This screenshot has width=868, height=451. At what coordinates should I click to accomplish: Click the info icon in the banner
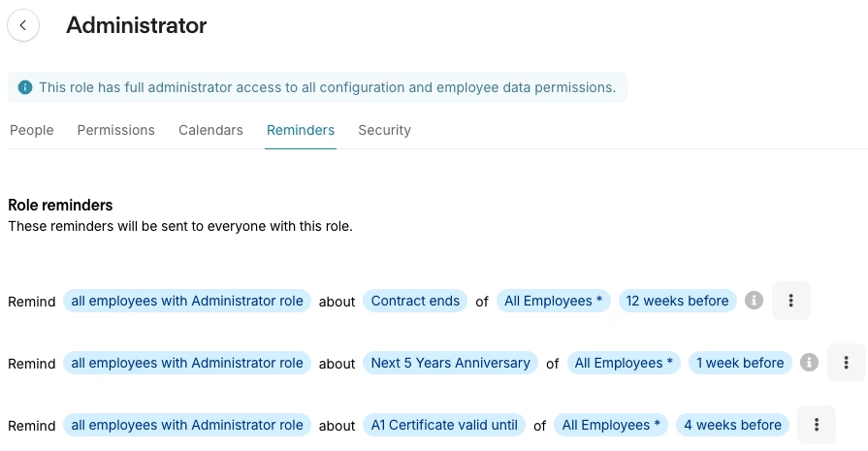click(25, 87)
